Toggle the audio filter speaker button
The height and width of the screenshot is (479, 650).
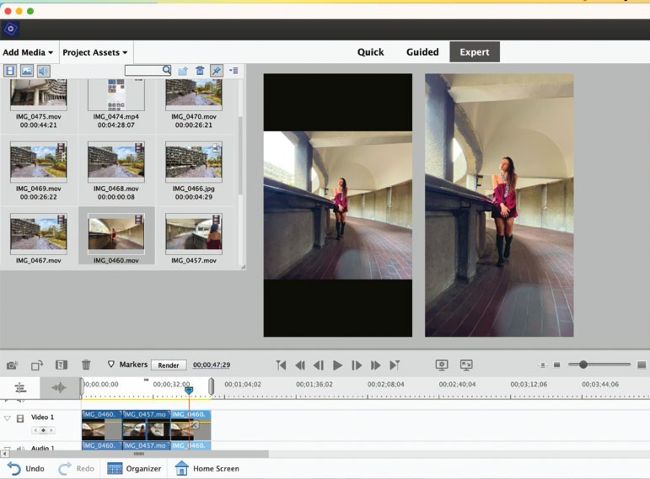tap(43, 71)
